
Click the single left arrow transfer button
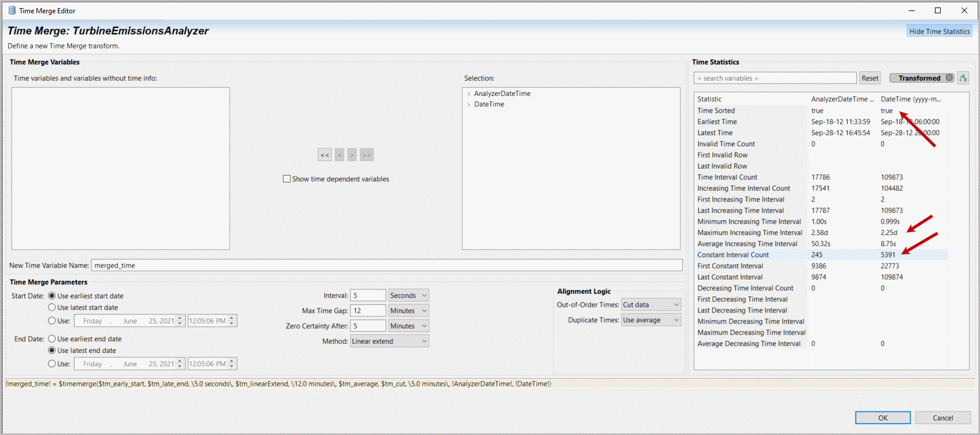click(339, 155)
